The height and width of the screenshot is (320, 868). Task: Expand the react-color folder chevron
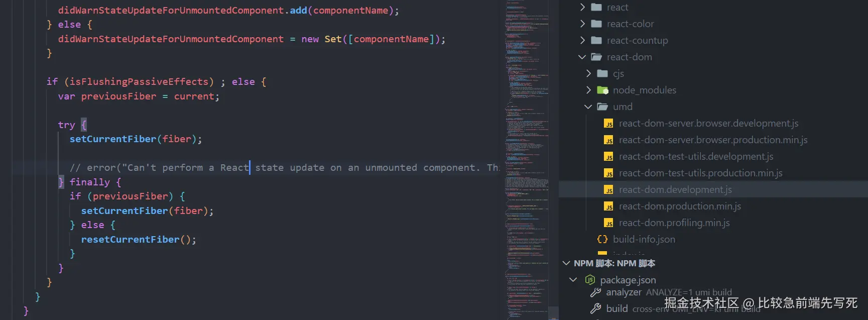(x=582, y=24)
